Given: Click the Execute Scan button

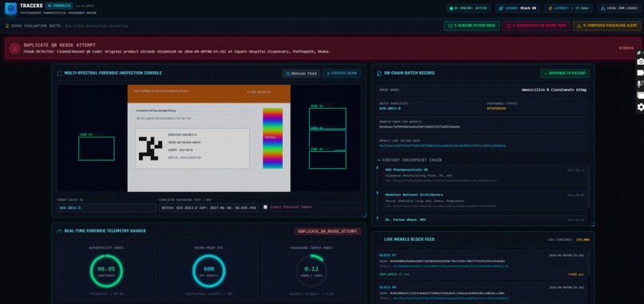Looking at the screenshot, I should pyautogui.click(x=342, y=74).
